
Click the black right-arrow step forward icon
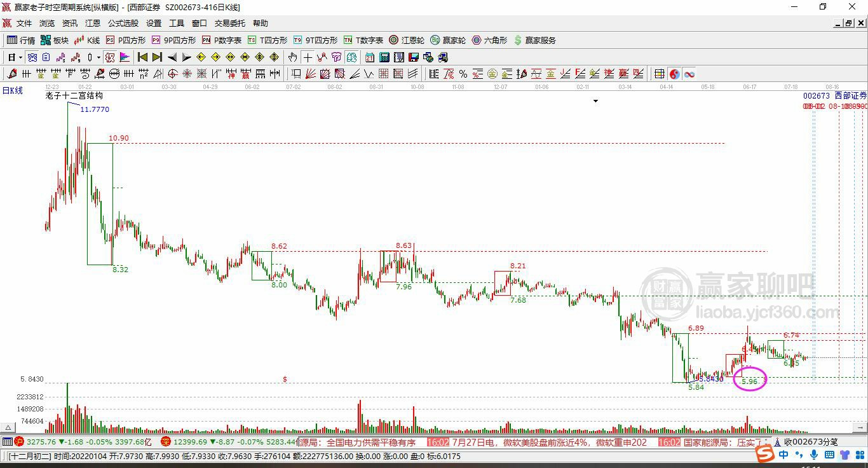coord(186,57)
